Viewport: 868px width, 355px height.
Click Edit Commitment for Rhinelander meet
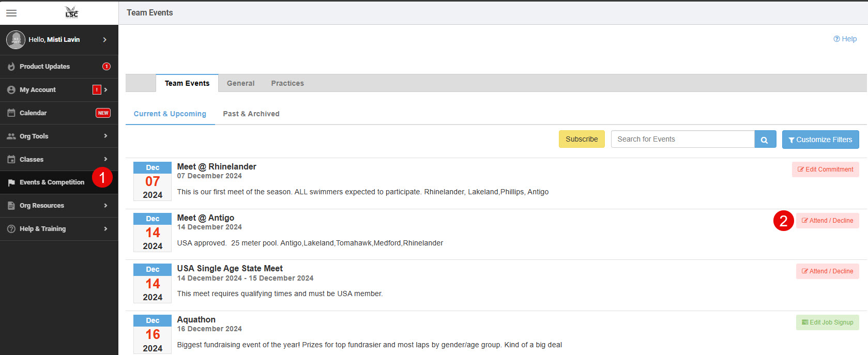coord(825,169)
